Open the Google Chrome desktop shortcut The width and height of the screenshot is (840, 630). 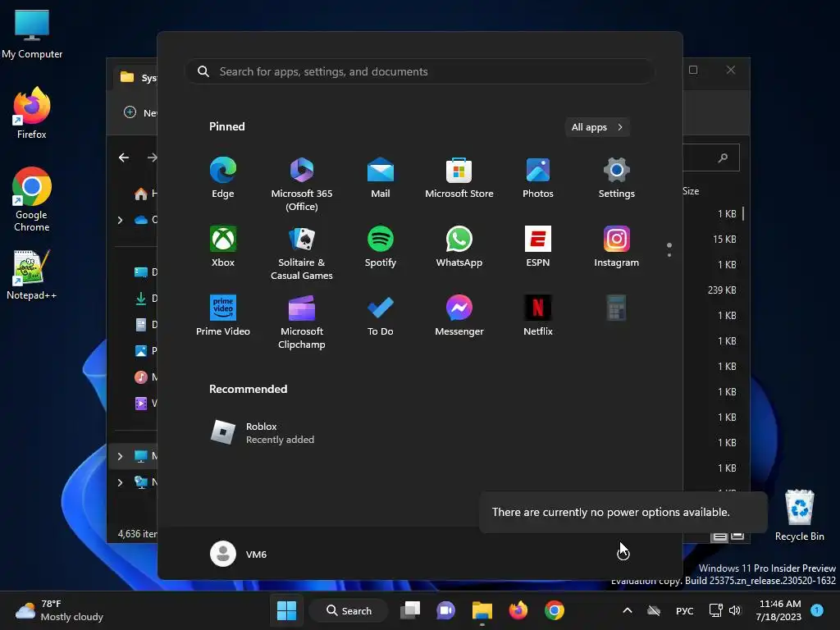(x=32, y=199)
